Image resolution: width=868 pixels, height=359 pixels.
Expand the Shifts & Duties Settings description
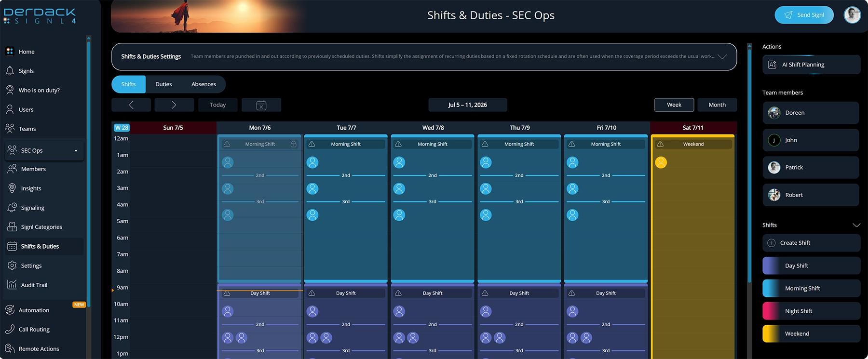722,56
